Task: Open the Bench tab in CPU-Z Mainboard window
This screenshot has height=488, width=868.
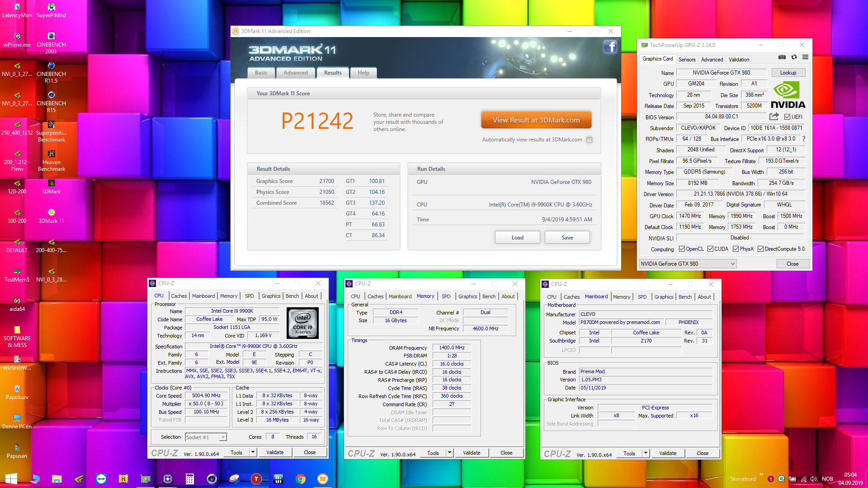Action: [685, 297]
